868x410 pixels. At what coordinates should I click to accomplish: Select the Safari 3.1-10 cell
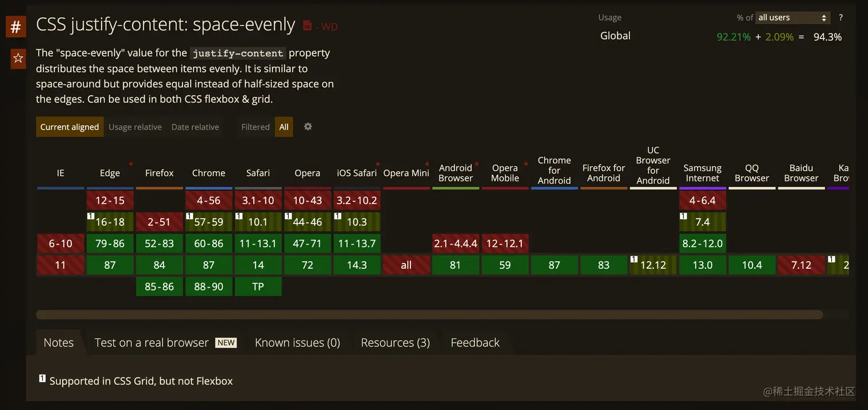[x=258, y=200]
